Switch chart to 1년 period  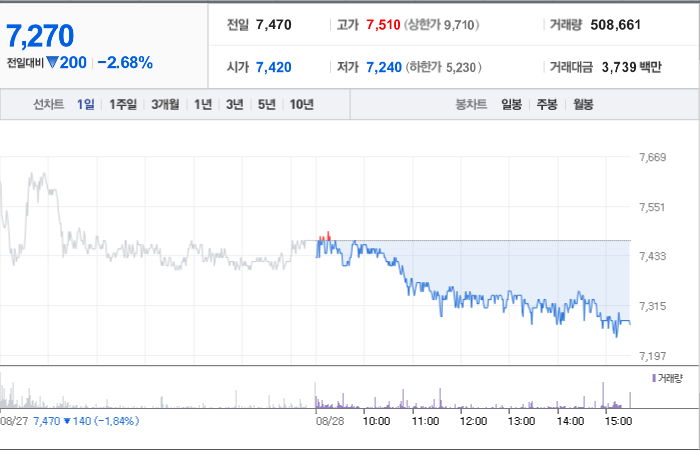pos(203,104)
